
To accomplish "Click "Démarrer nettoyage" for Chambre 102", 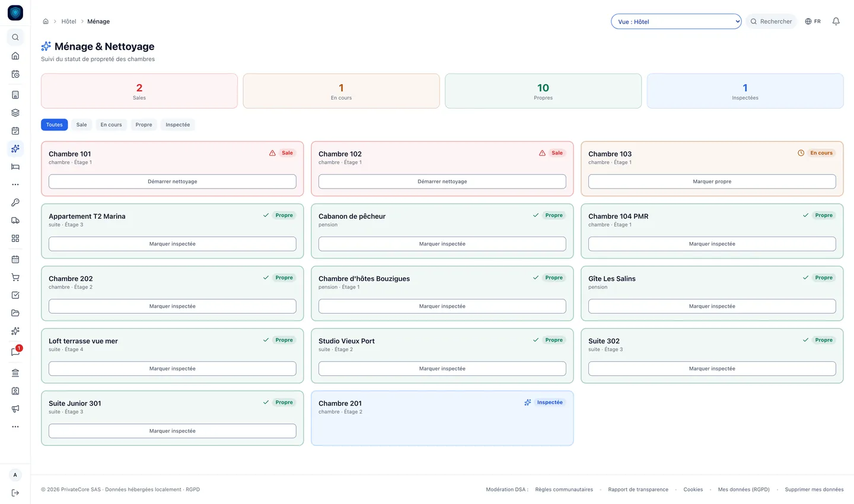I will coord(442,181).
